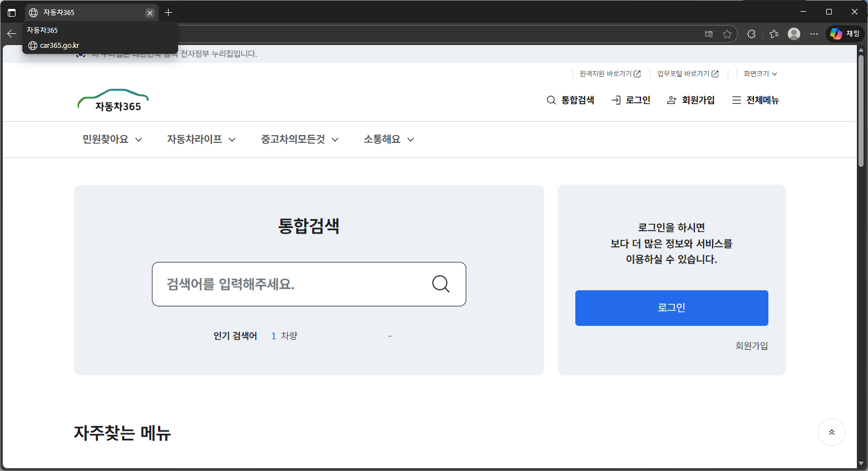Click the scroll-to-top arrow button
Screen dimensions: 868x471
(x=831, y=432)
